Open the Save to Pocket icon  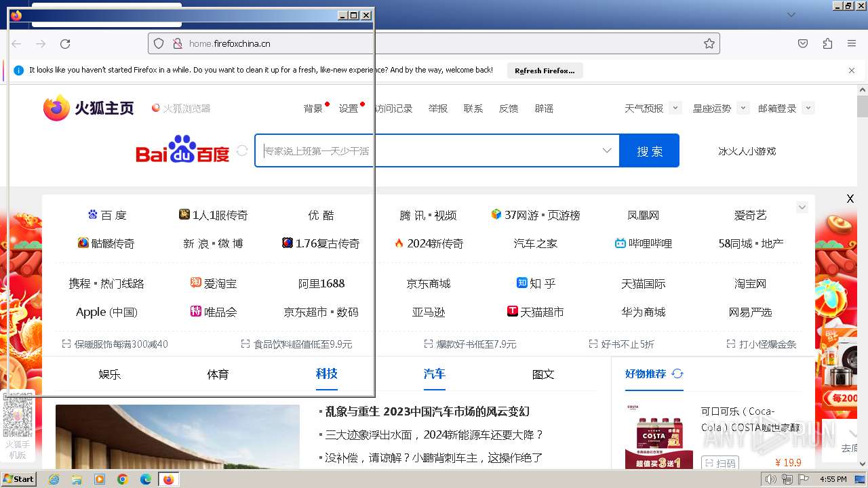(x=803, y=43)
